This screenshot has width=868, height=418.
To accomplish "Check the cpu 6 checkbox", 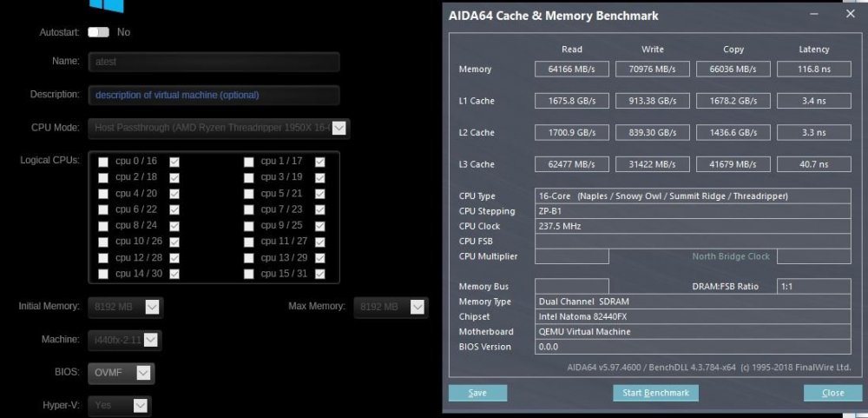I will point(103,209).
